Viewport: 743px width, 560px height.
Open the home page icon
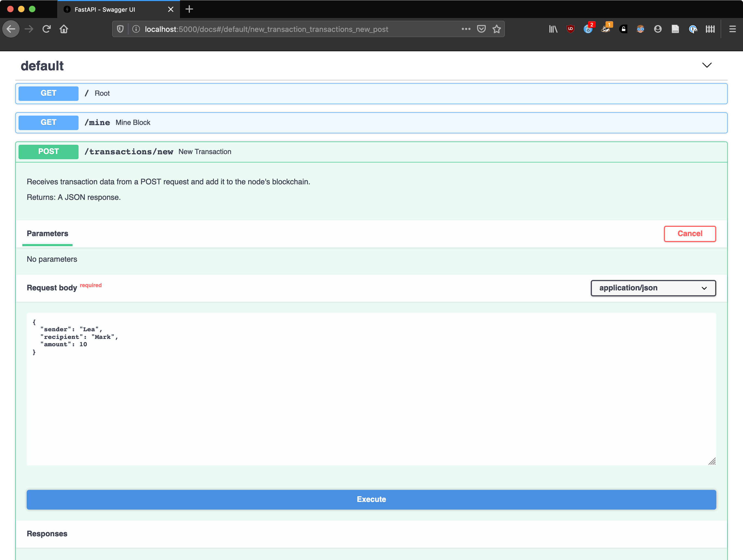coord(64,29)
